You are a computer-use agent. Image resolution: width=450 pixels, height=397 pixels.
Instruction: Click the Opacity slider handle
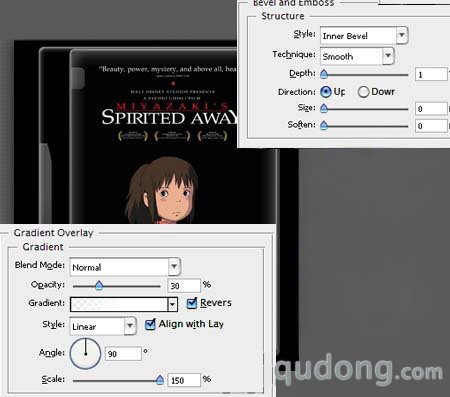pos(99,285)
